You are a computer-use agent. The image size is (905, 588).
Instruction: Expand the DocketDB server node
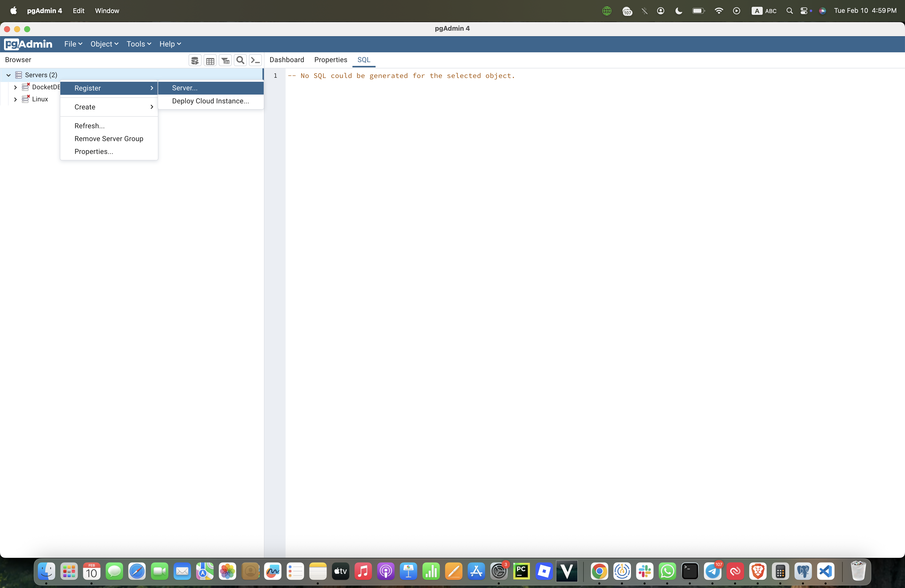point(15,88)
